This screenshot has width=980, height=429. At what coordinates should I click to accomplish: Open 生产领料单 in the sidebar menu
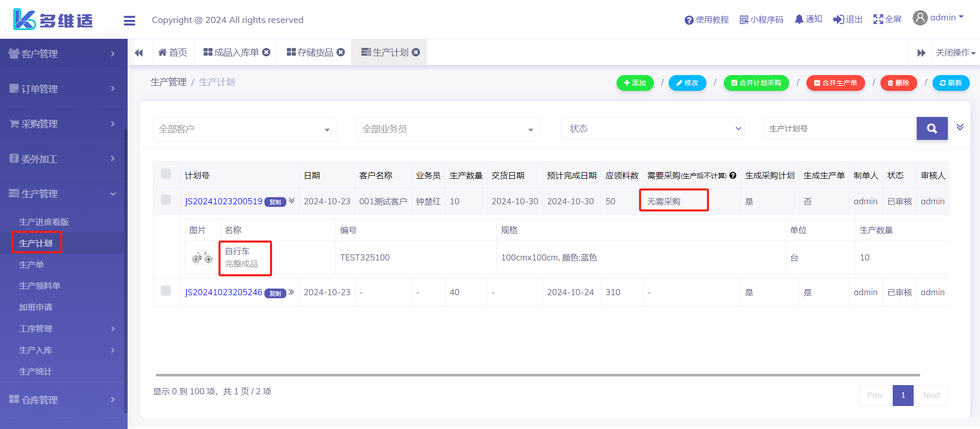40,286
